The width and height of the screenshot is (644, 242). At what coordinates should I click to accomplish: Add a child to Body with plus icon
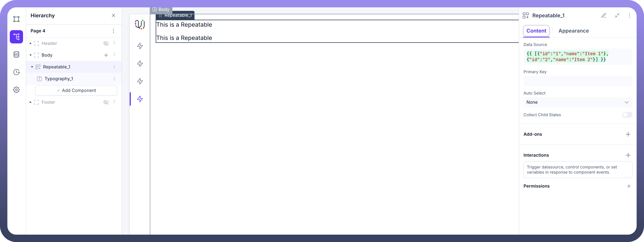tap(106, 55)
